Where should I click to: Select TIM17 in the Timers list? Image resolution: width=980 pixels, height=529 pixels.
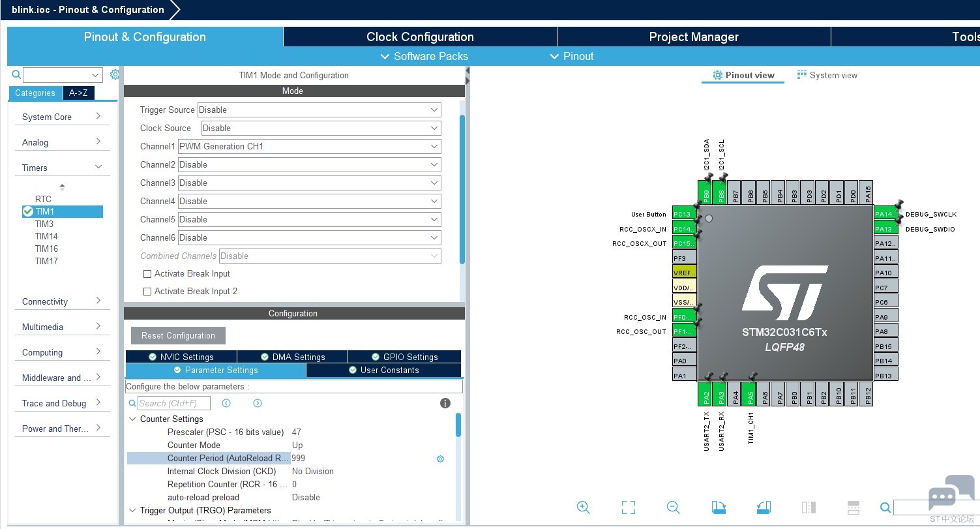click(x=46, y=262)
